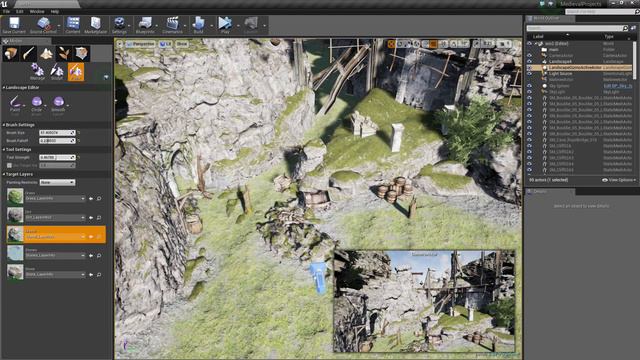Click the Settings toolbar icon
The height and width of the screenshot is (360, 640).
click(x=119, y=25)
